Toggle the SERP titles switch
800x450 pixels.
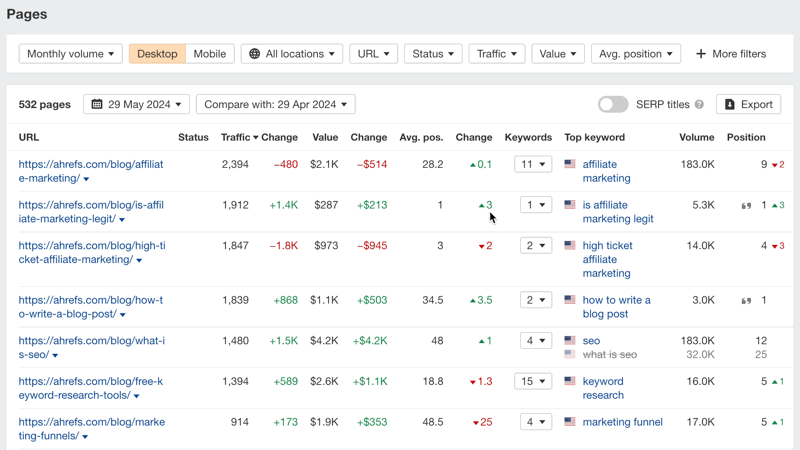click(x=613, y=104)
